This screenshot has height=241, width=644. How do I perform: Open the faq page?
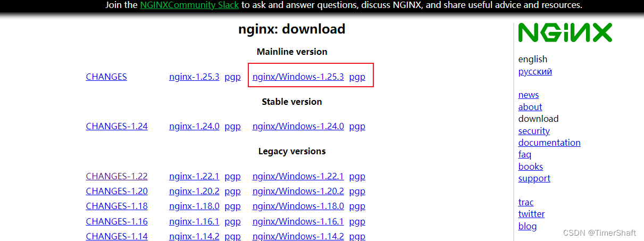(x=525, y=154)
